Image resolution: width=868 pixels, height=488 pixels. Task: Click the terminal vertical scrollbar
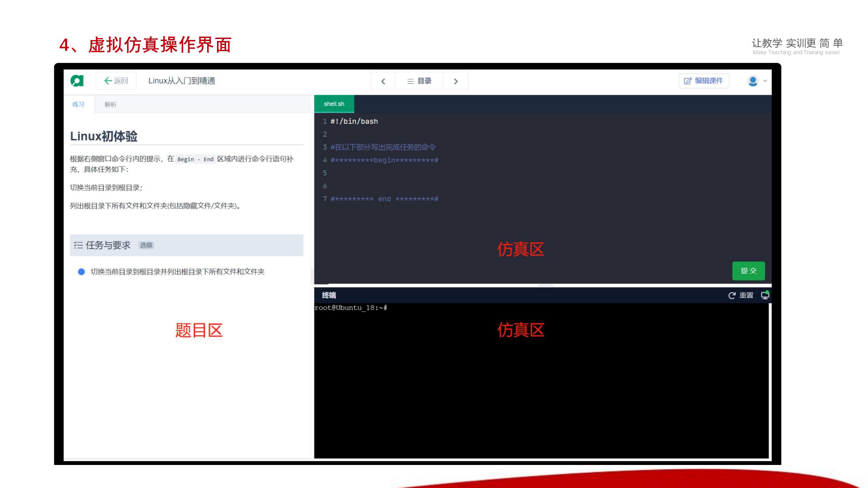(770, 380)
